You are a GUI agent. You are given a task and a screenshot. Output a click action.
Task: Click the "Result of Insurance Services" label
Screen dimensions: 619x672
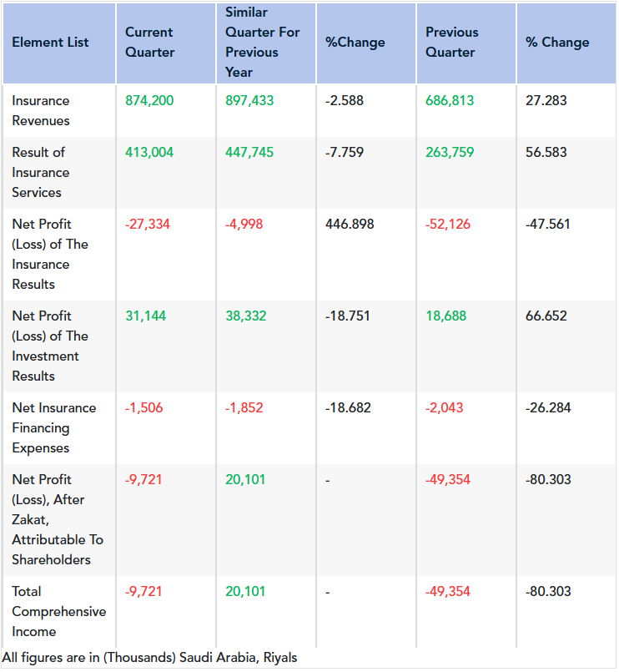[x=40, y=173]
